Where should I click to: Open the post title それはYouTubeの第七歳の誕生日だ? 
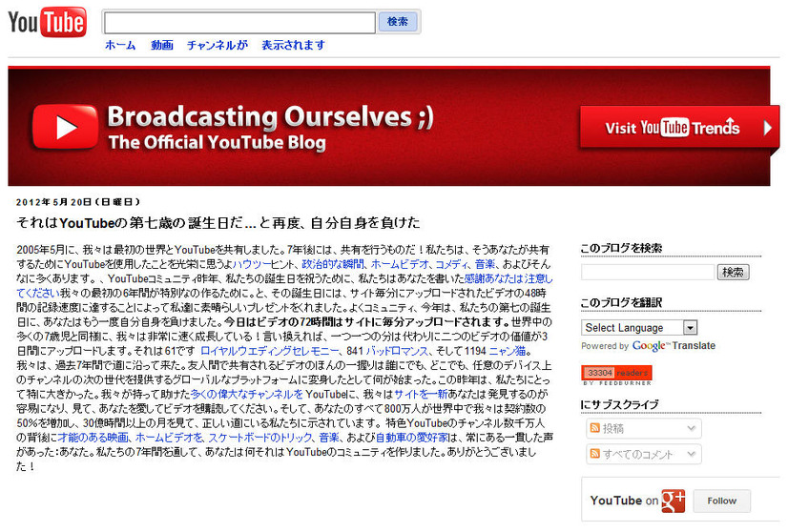[x=218, y=222]
